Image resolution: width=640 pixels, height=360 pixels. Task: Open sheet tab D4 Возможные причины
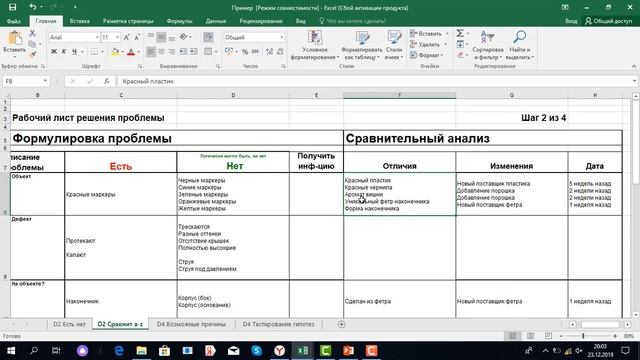point(191,324)
